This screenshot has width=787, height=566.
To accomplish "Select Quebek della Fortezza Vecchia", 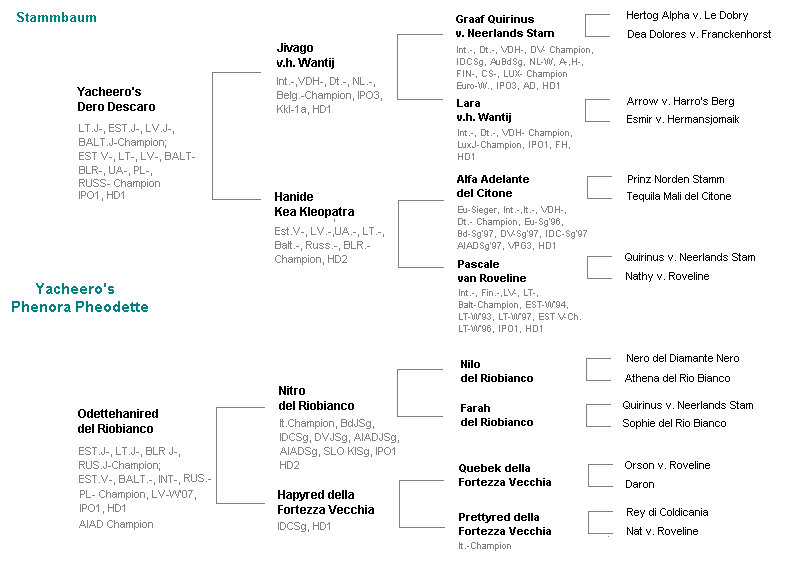I will (x=504, y=475).
